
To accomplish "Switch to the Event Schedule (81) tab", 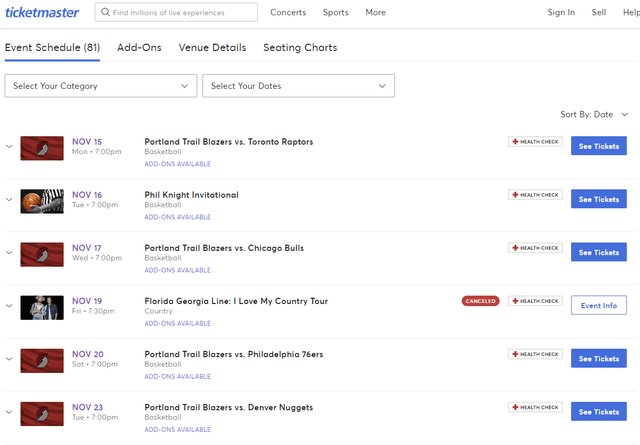I will pyautogui.click(x=52, y=48).
